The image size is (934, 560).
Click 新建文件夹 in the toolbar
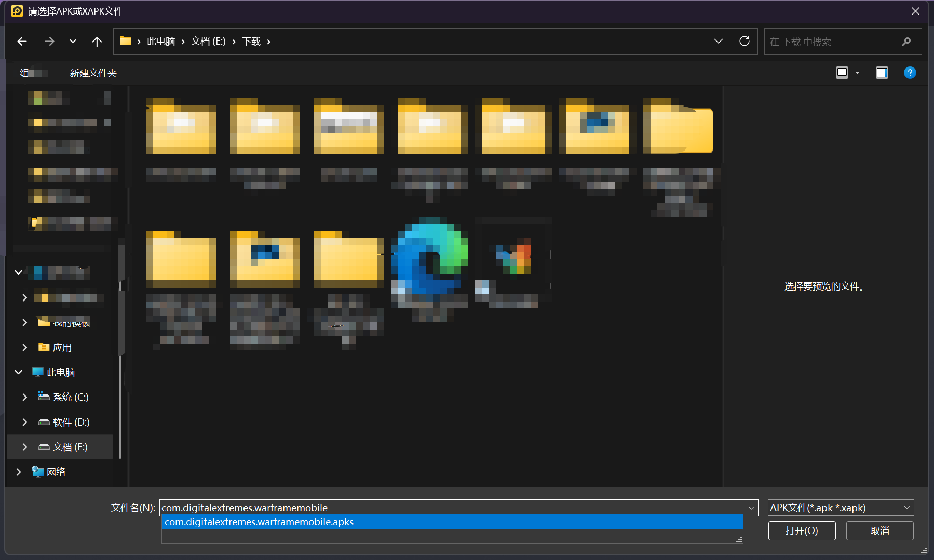(x=93, y=73)
